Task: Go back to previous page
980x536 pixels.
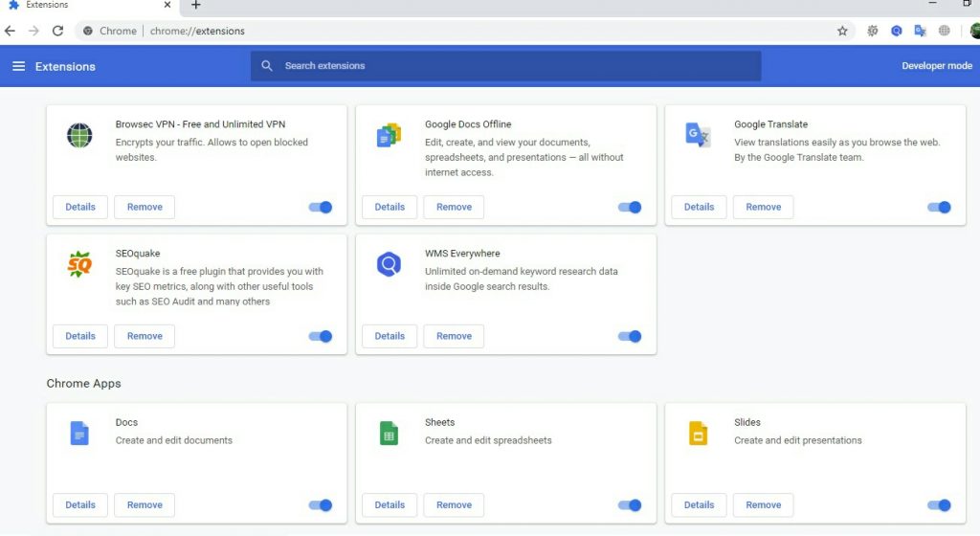Action: click(10, 31)
